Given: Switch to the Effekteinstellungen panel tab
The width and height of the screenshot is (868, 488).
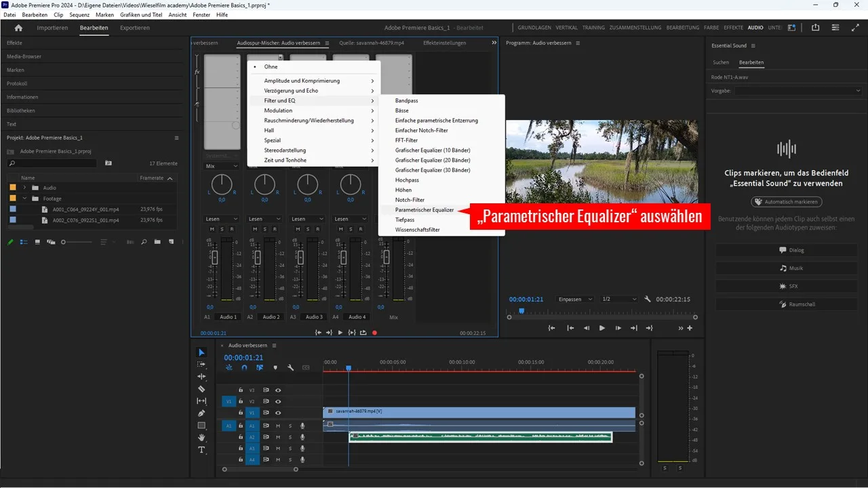Looking at the screenshot, I should pyautogui.click(x=444, y=43).
